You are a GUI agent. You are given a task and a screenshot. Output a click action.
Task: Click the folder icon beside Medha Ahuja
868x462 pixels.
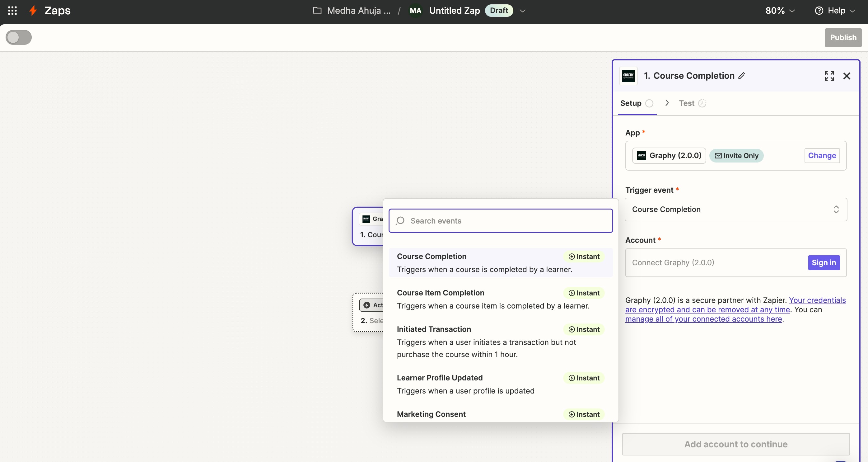pyautogui.click(x=317, y=11)
